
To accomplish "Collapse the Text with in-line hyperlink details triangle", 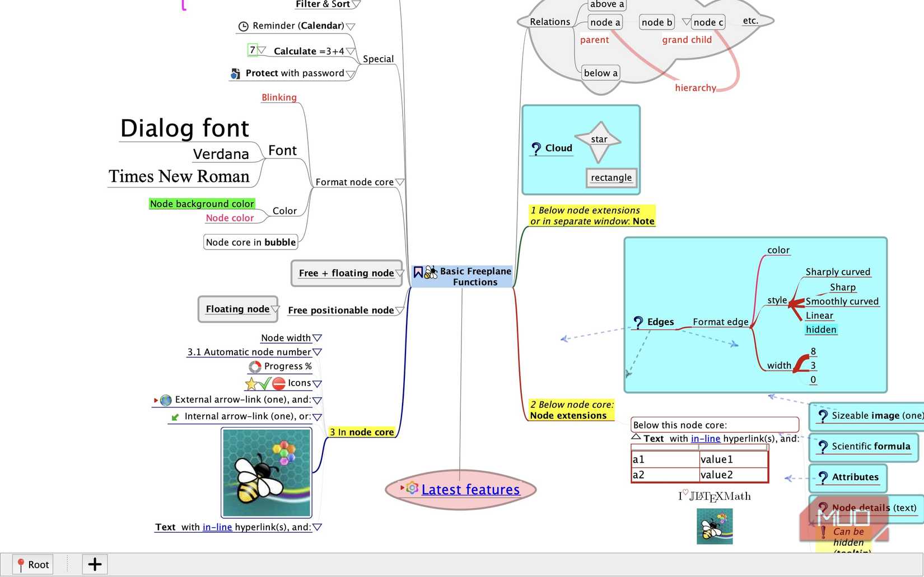I will point(636,437).
